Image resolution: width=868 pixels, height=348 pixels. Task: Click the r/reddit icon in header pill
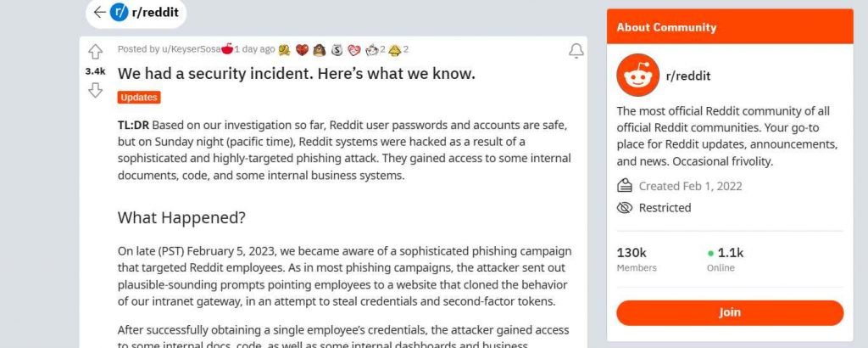pyautogui.click(x=119, y=12)
